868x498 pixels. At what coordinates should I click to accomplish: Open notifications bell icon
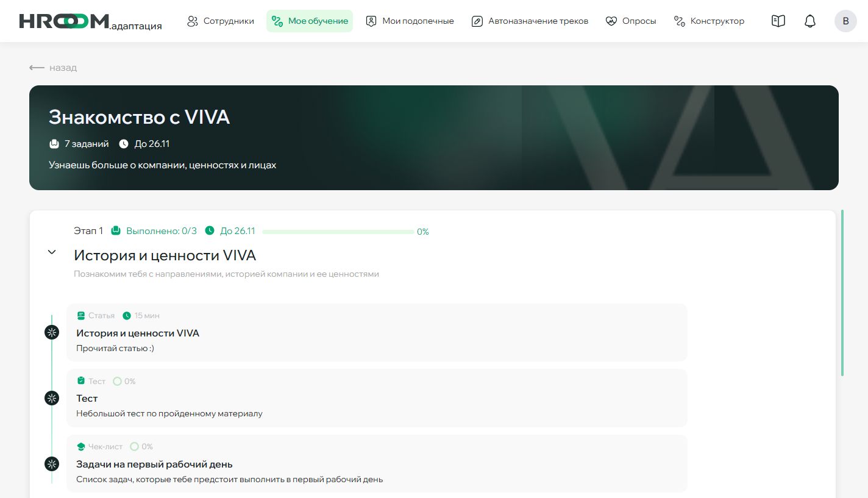809,21
